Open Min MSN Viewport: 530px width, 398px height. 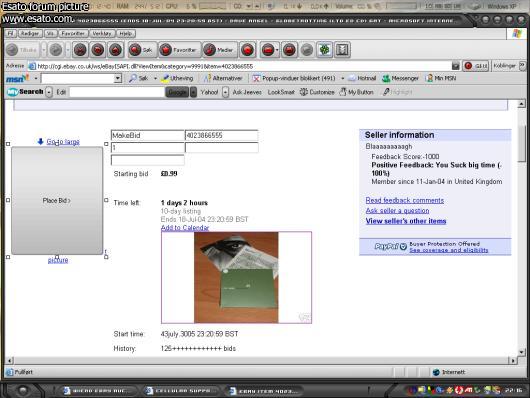441,78
